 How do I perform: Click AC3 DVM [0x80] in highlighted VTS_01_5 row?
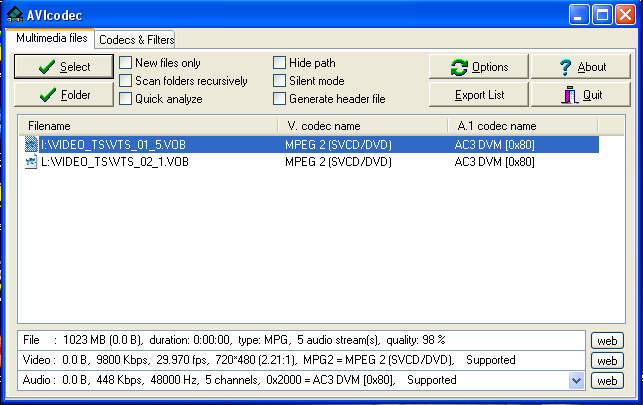point(494,144)
